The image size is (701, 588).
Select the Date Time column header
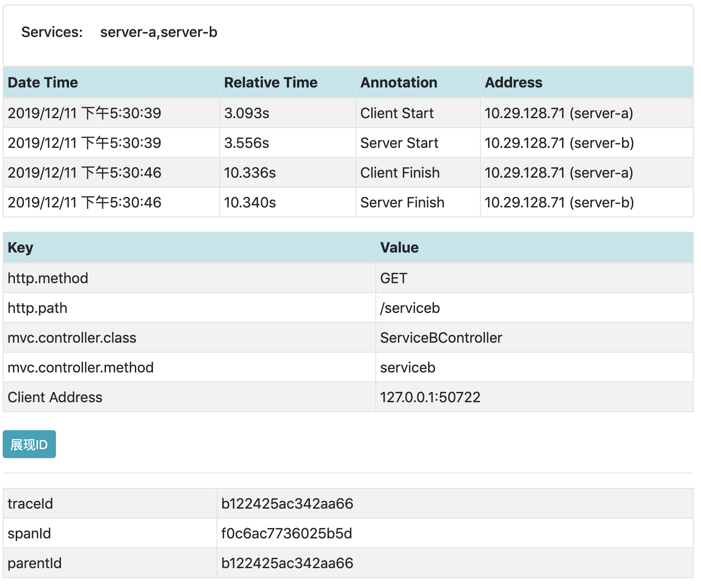(x=43, y=83)
